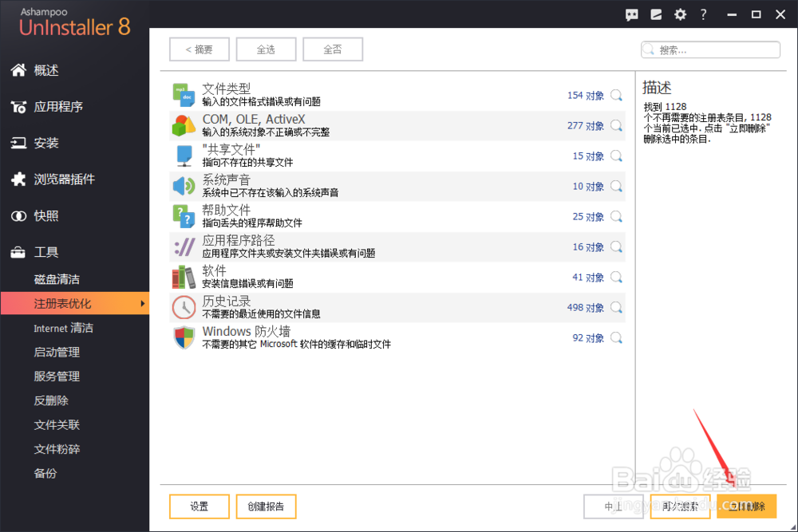This screenshot has width=798, height=532.
Task: Click the 应用程序路径 row title
Action: click(x=239, y=241)
